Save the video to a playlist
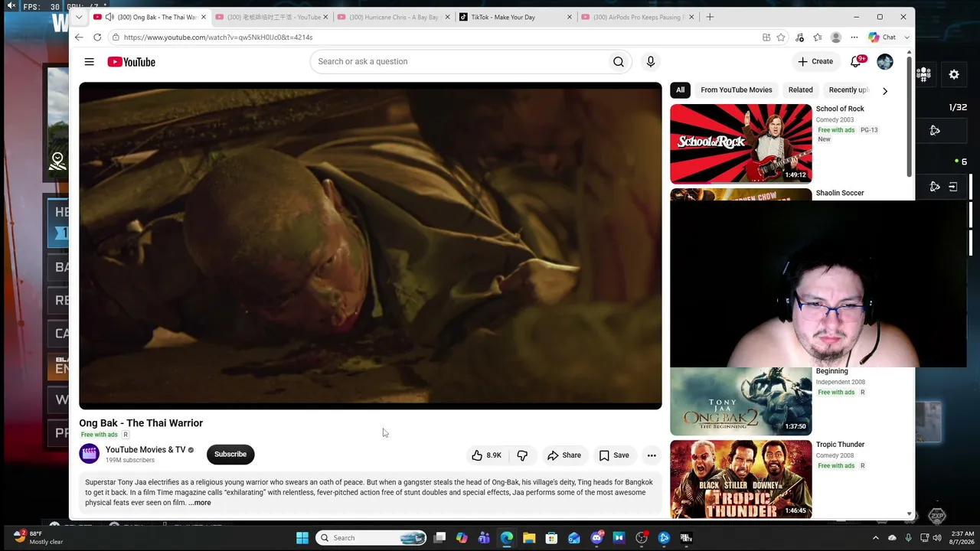 [614, 455]
